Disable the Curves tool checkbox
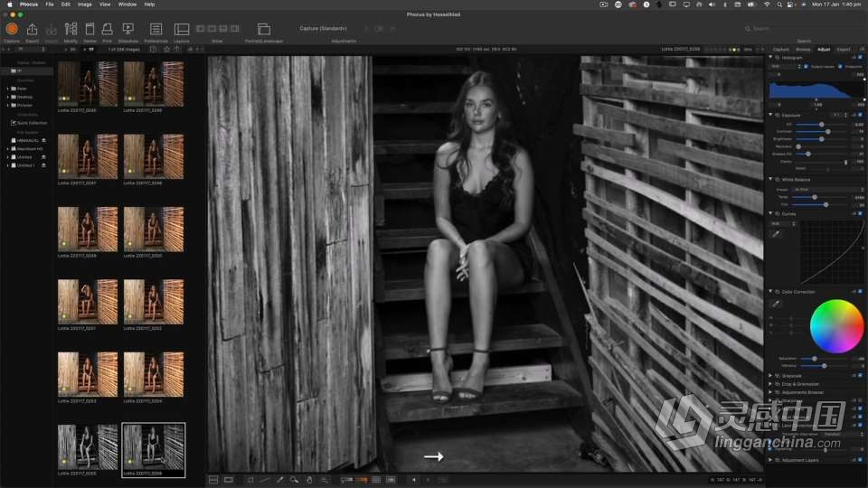 click(860, 213)
